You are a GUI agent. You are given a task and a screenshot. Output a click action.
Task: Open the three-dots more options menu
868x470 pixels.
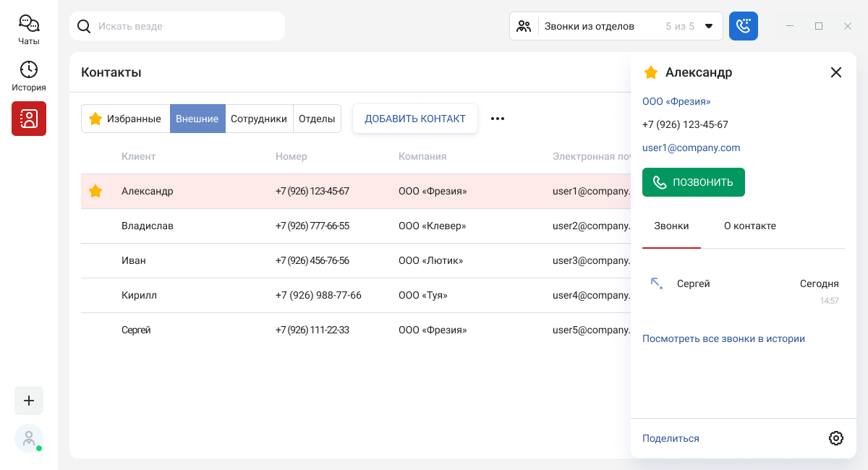pos(498,119)
